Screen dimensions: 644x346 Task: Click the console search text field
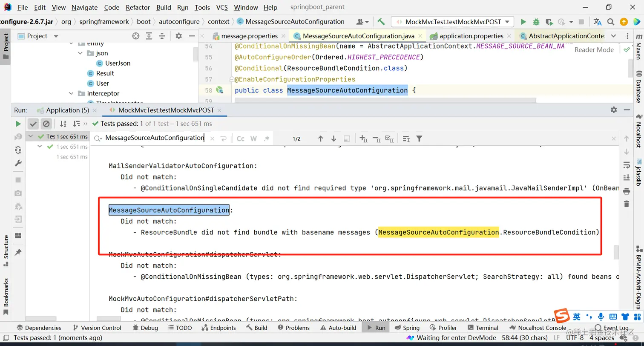(155, 138)
